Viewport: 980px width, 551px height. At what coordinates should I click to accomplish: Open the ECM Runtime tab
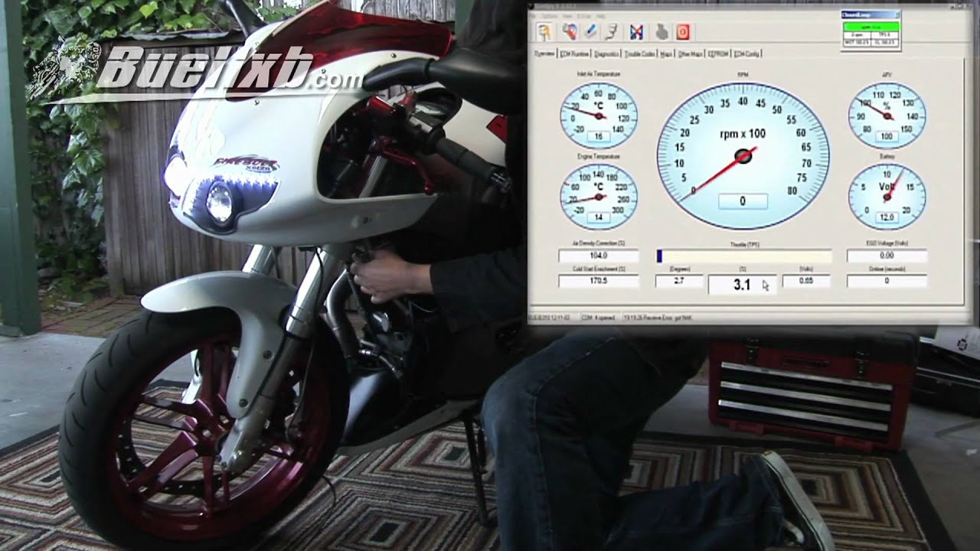(x=574, y=54)
